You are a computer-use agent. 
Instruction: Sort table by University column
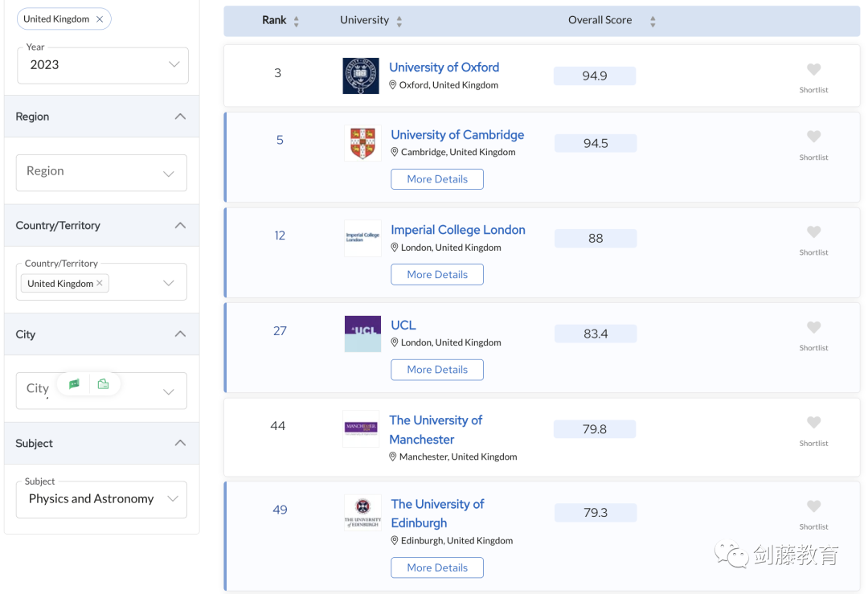399,21
